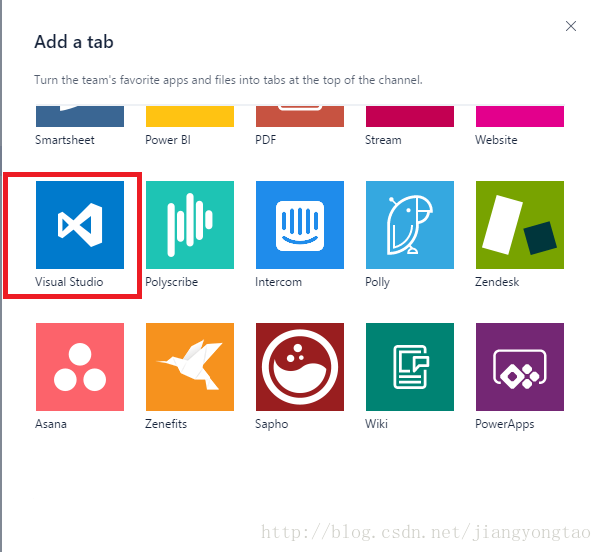602x552 pixels.
Task: Select the yellow Power BI tile
Action: point(190,116)
